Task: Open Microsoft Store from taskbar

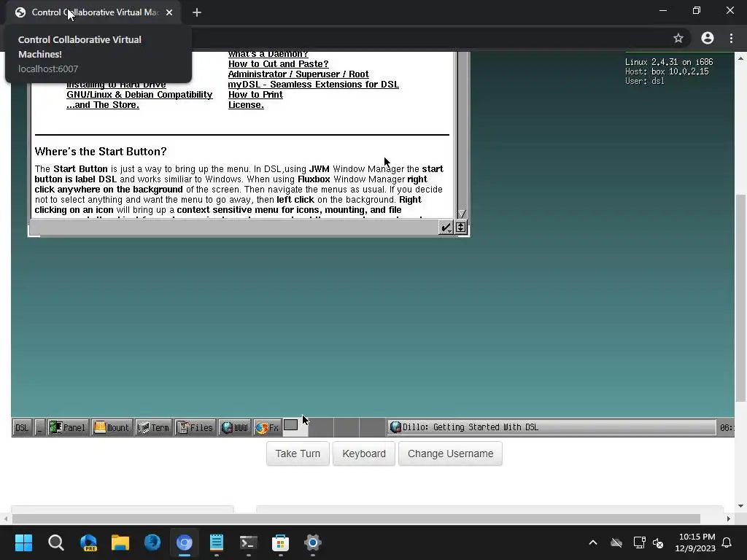Action: 281,542
